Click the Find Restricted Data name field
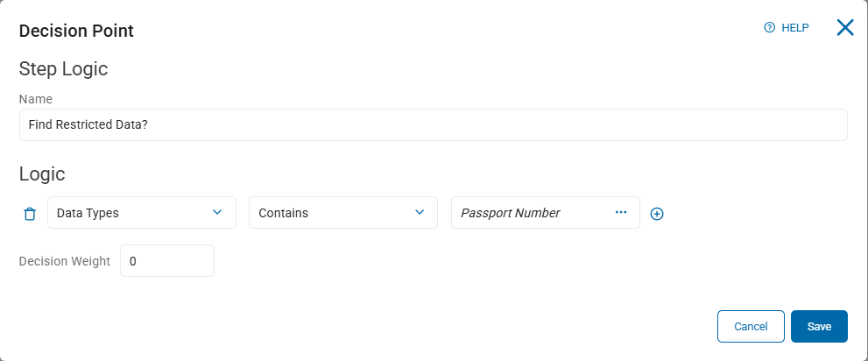The width and height of the screenshot is (868, 361). (433, 124)
